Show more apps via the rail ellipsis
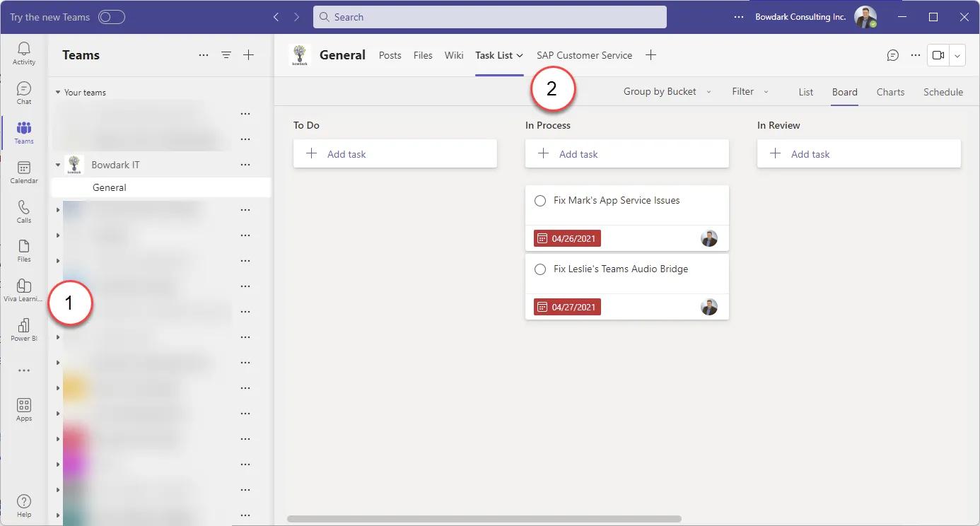The image size is (980, 526). pos(24,370)
